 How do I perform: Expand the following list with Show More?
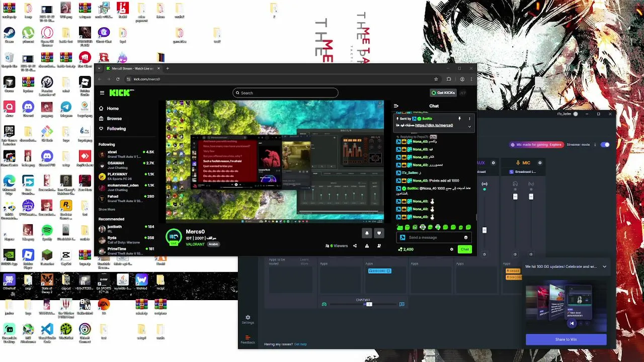(x=107, y=209)
